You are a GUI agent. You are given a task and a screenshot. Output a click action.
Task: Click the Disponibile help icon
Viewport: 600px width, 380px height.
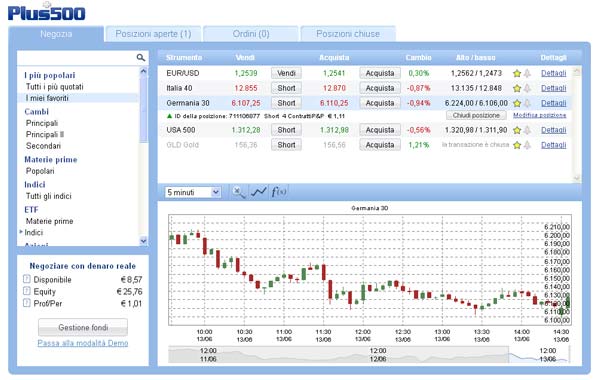[x=26, y=279]
